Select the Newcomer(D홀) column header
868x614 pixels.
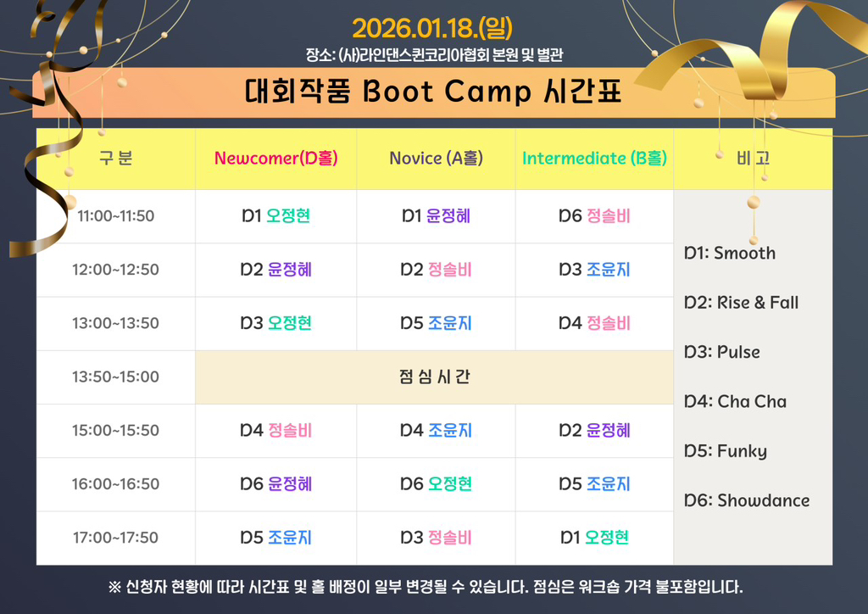[275, 159]
